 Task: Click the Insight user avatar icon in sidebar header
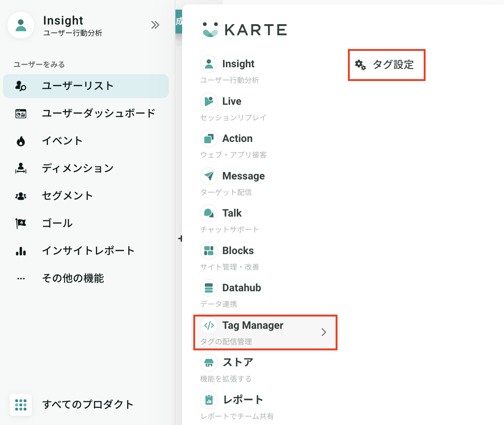pyautogui.click(x=21, y=25)
